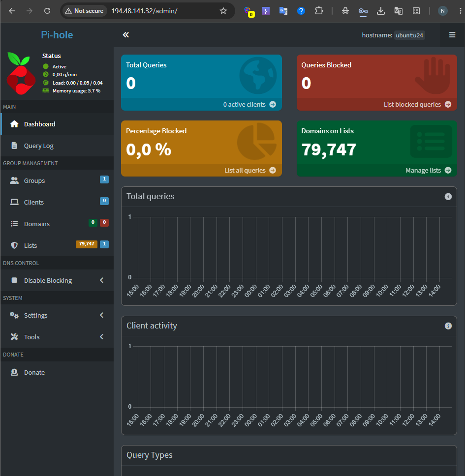This screenshot has height=476, width=465.
Task: Open the browser profile avatar N
Action: click(x=442, y=11)
